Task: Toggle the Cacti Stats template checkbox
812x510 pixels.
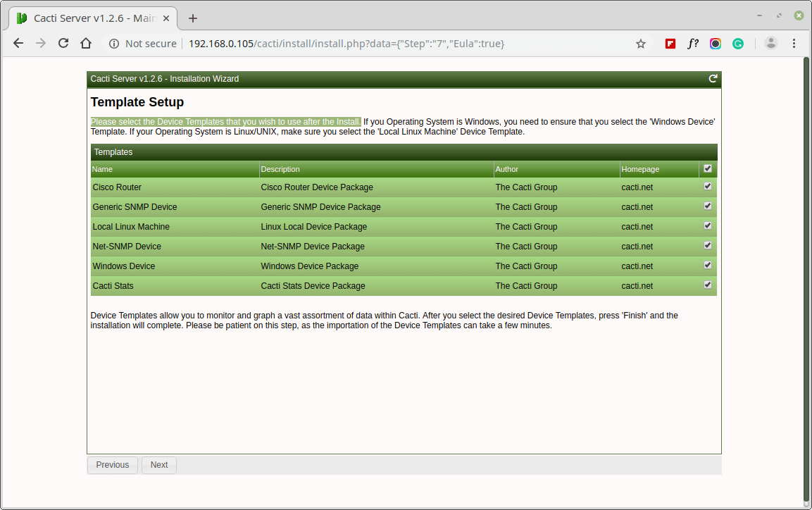Action: point(707,285)
